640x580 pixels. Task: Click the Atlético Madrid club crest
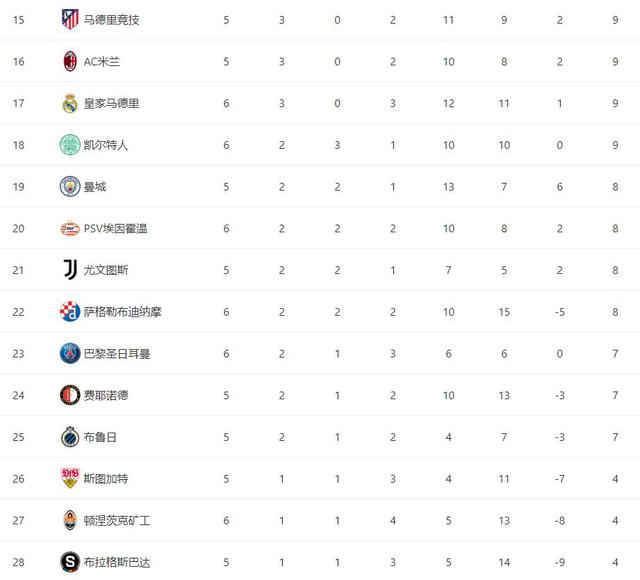[69, 19]
